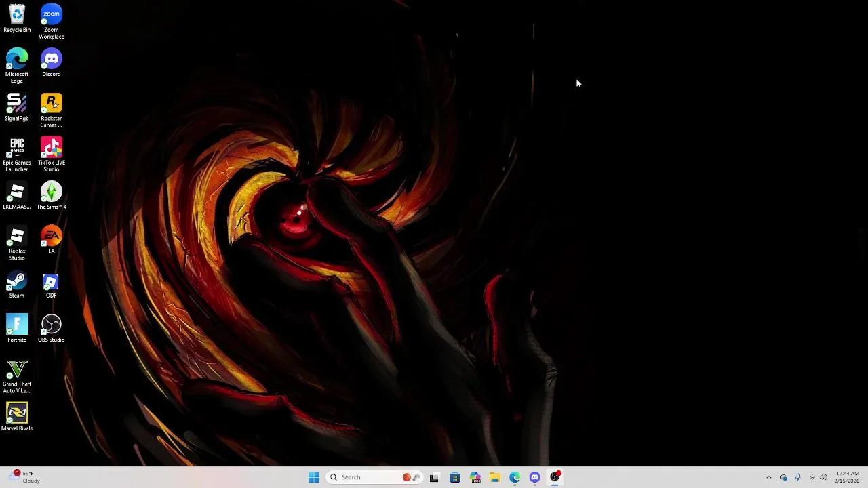Select the Steam desktop icon
Image resolution: width=868 pixels, height=488 pixels.
[17, 285]
